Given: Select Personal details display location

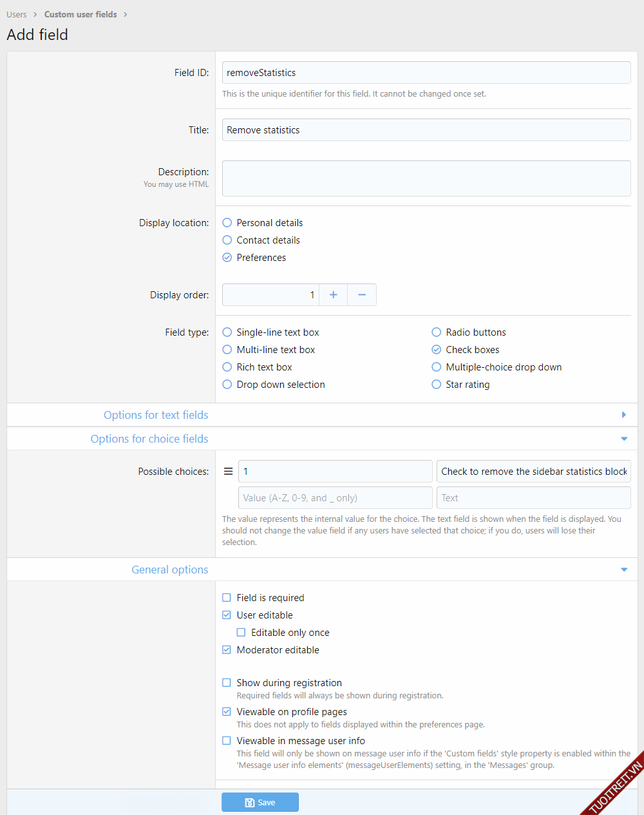Looking at the screenshot, I should click(227, 223).
